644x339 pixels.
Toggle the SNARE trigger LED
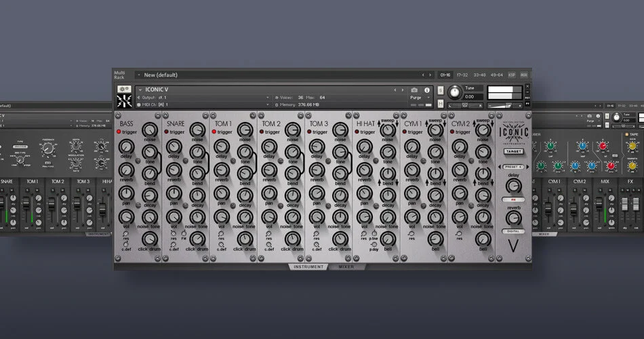point(166,132)
